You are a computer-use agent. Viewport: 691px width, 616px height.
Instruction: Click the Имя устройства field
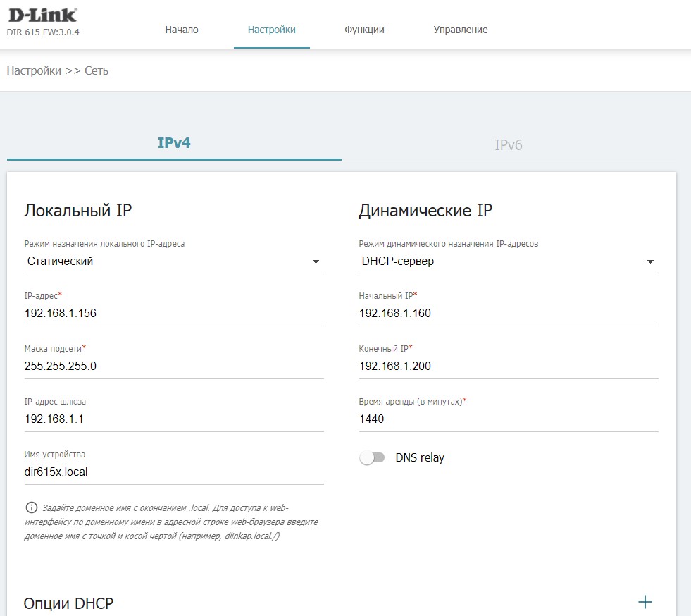(173, 472)
